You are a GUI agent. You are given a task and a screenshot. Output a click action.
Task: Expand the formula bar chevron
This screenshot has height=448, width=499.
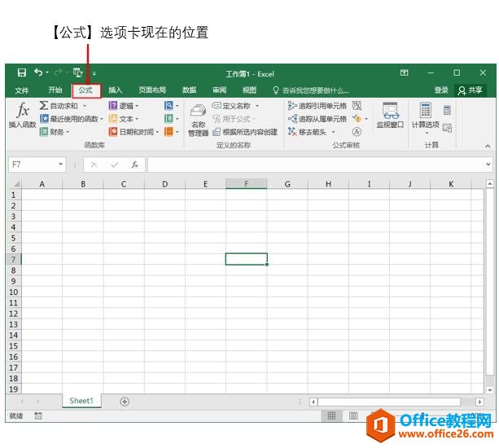(x=488, y=165)
